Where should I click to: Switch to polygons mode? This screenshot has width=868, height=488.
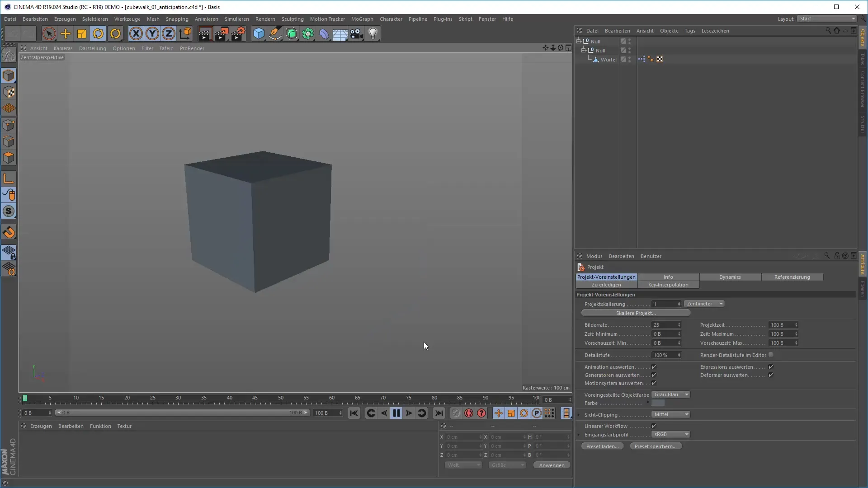(9, 158)
